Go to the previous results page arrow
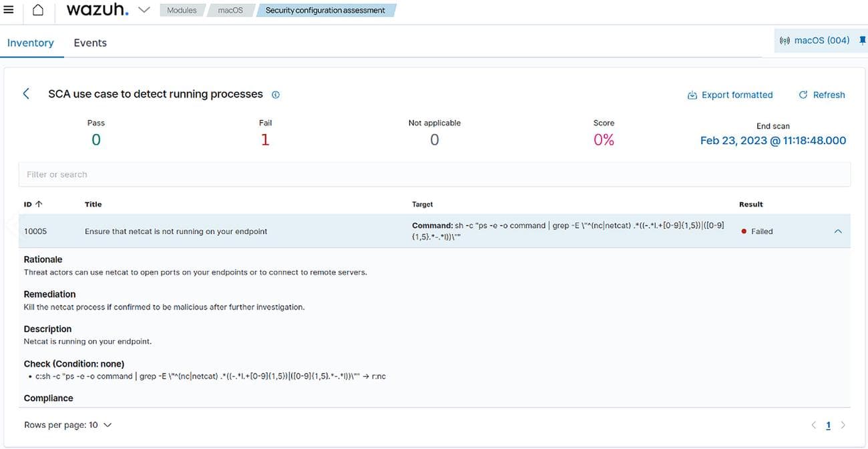 (x=813, y=425)
